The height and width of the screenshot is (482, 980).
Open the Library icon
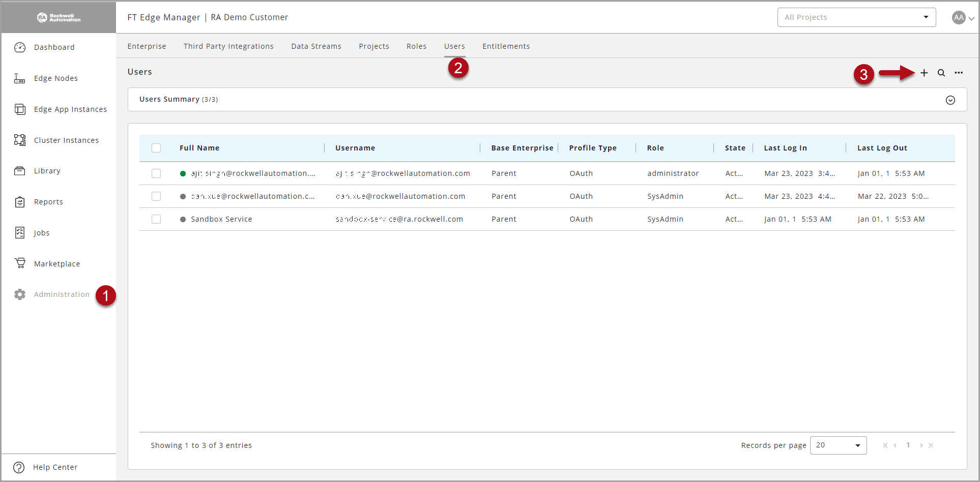[x=20, y=171]
